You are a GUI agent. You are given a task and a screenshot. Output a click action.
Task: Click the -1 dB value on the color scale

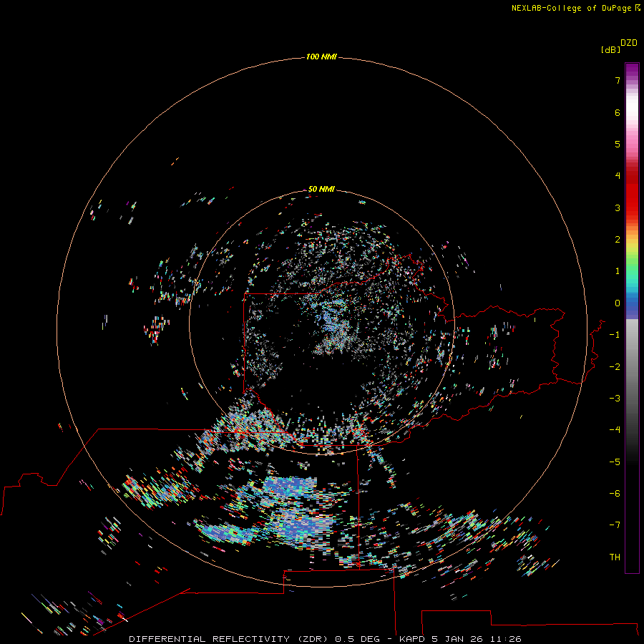pyautogui.click(x=615, y=335)
